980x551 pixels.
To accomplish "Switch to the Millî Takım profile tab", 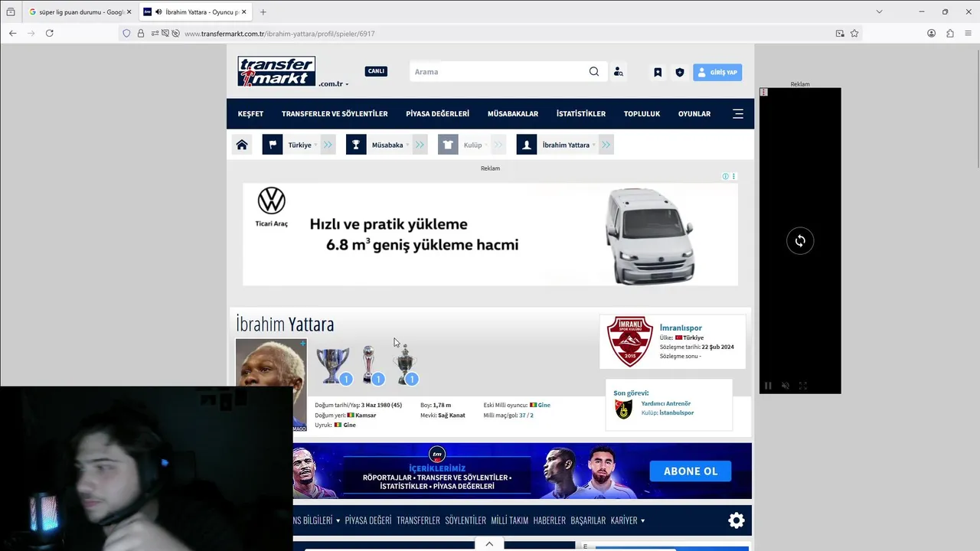I will (510, 520).
